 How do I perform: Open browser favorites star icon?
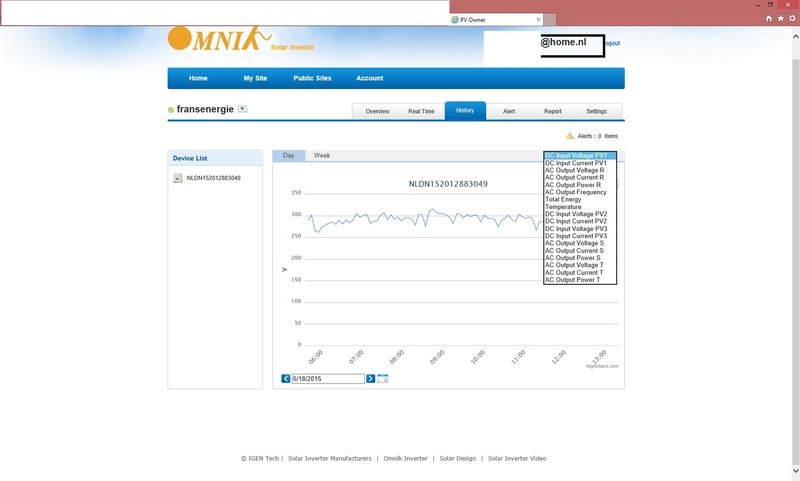[778, 18]
